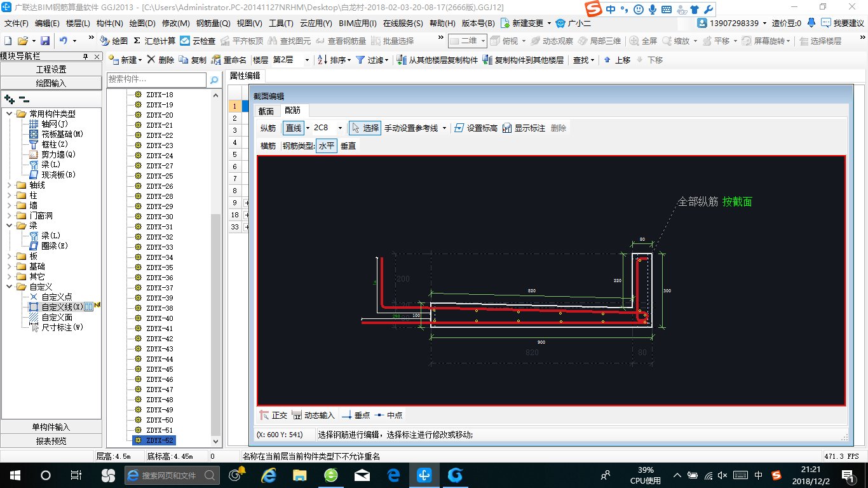Open the 钢筋量(Q) menu

click(x=213, y=24)
